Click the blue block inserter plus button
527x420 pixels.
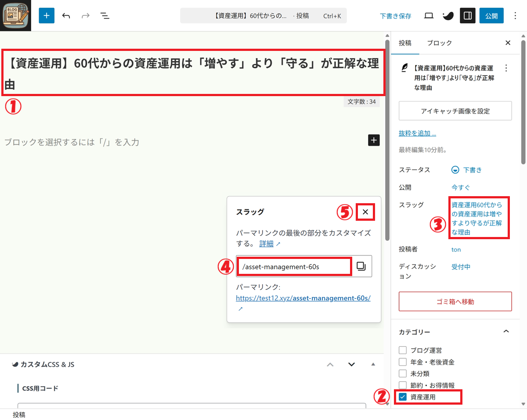tap(47, 16)
